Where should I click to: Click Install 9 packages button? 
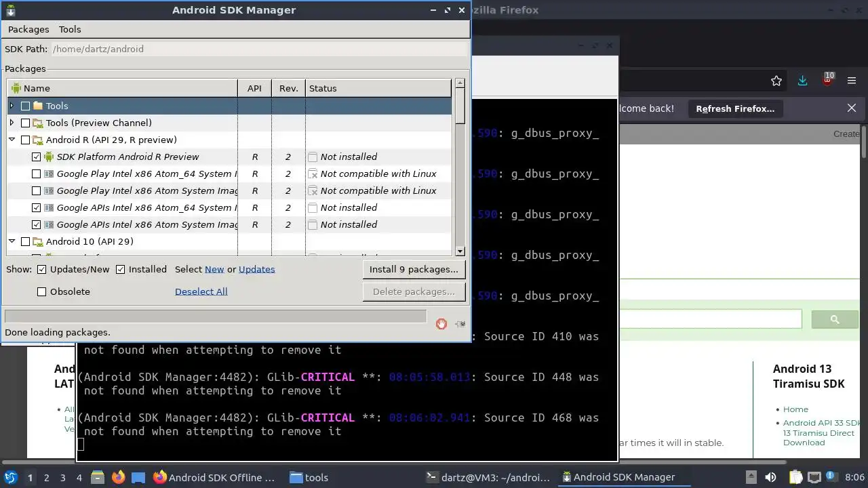point(414,269)
